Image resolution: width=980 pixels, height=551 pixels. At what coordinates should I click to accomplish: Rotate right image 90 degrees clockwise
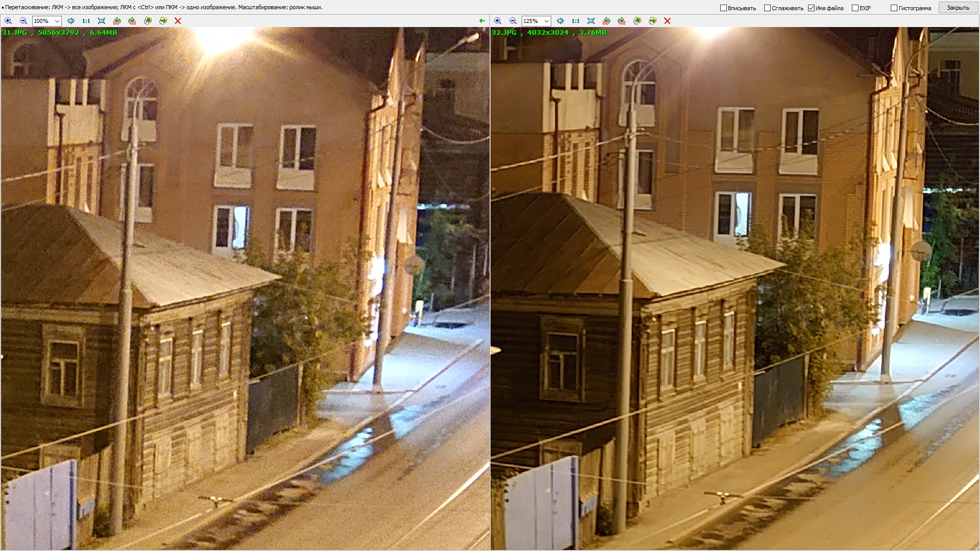pyautogui.click(x=622, y=21)
